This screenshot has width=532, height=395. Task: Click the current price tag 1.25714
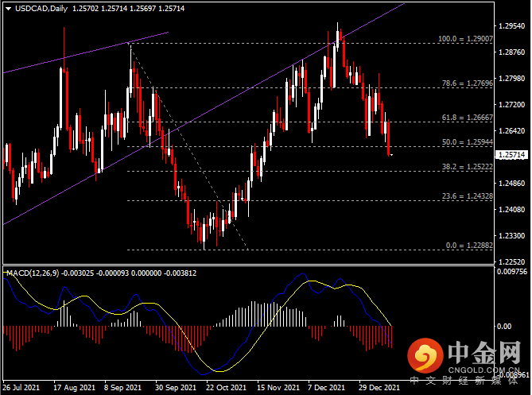pyautogui.click(x=511, y=155)
